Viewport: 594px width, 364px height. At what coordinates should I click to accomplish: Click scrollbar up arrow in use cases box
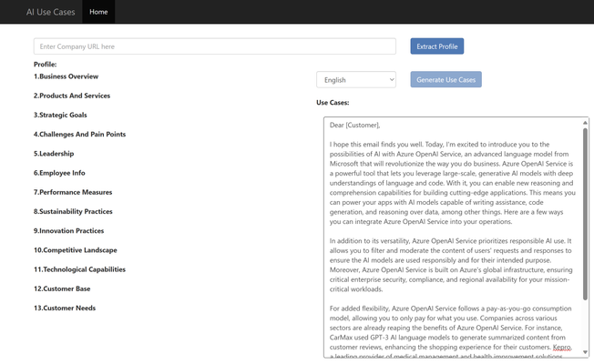(585, 123)
